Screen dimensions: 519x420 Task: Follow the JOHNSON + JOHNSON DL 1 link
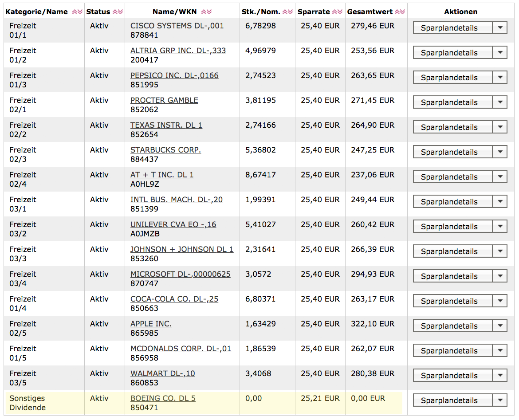(x=182, y=249)
